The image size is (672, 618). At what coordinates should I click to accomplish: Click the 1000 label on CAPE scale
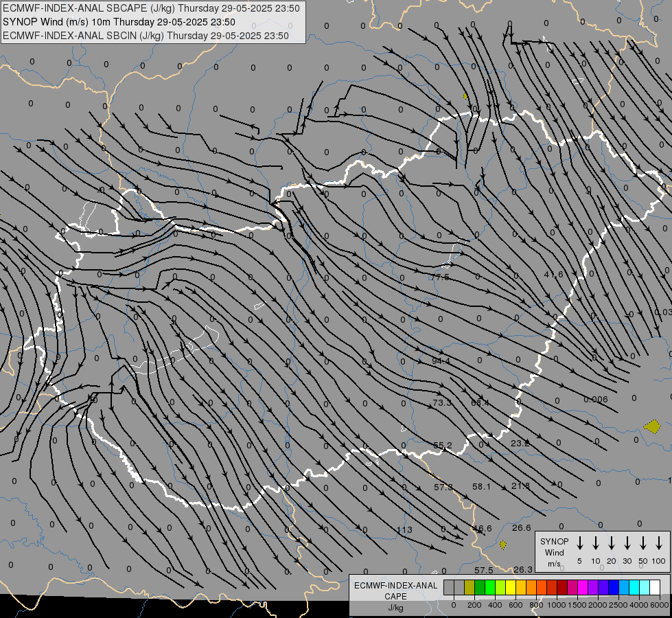tap(557, 605)
